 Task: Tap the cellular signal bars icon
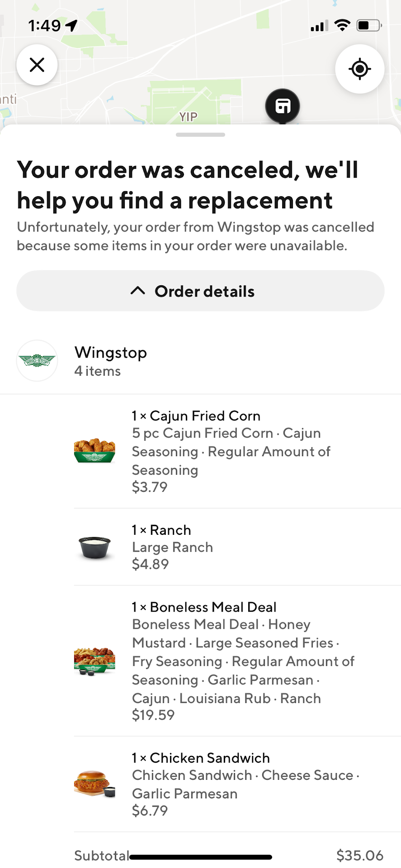(x=319, y=26)
